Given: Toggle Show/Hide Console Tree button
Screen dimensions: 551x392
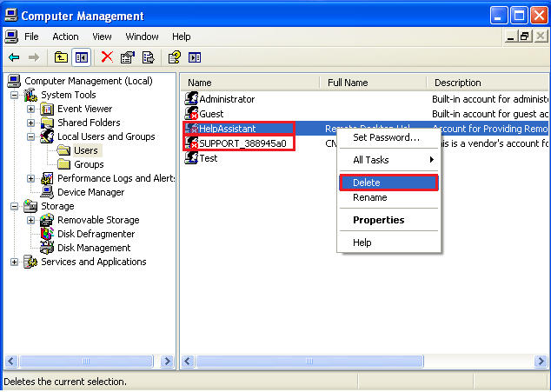Looking at the screenshot, I should 81,57.
